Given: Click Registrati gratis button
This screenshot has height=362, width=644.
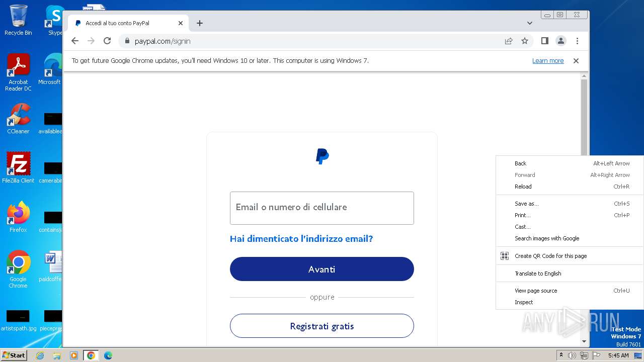Looking at the screenshot, I should [322, 326].
